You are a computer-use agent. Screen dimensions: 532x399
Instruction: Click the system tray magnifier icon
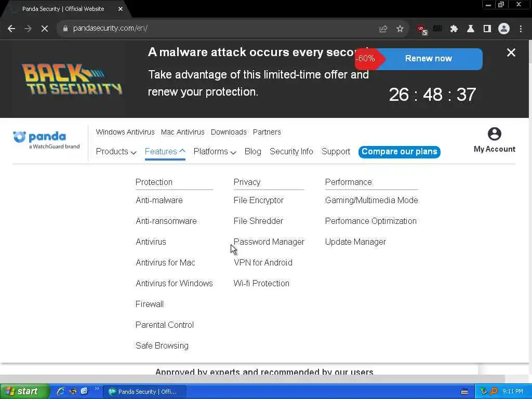[x=494, y=391]
